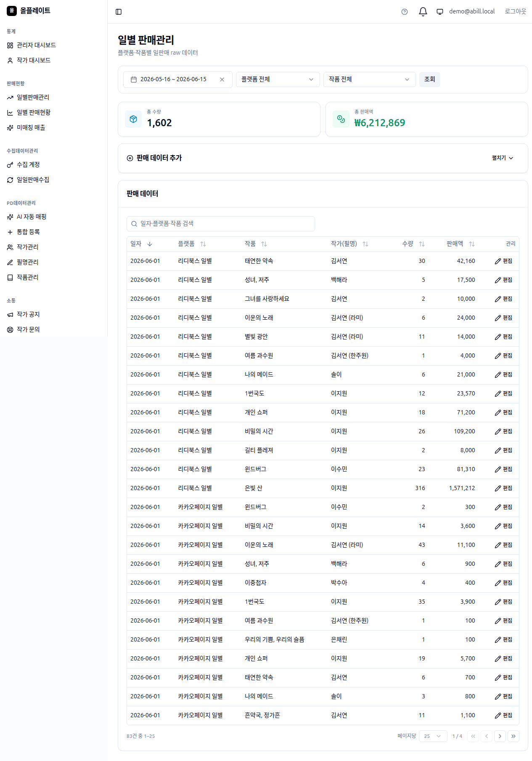This screenshot has width=532, height=761.
Task: Edit the 은빛 산 row
Action: coord(503,488)
